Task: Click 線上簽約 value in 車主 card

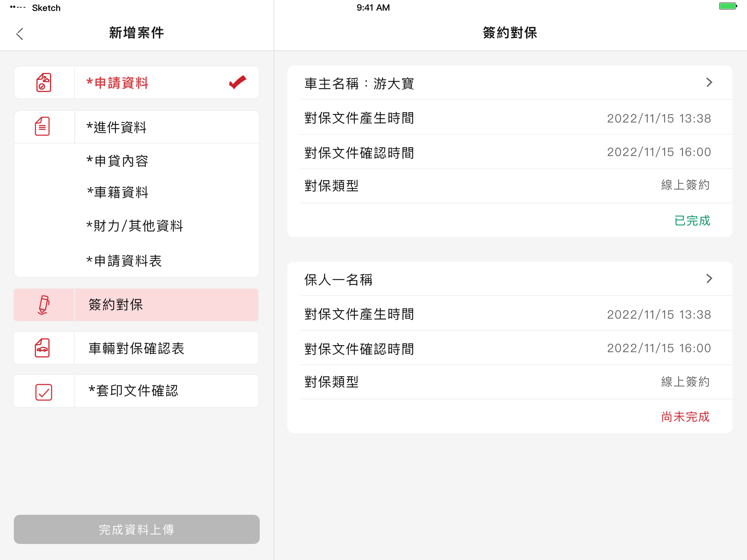Action: 685,185
